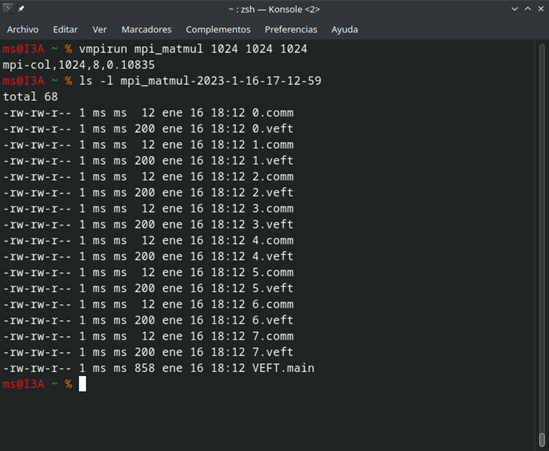Open the Marcadores menu
This screenshot has height=451, width=549.
[x=146, y=30]
